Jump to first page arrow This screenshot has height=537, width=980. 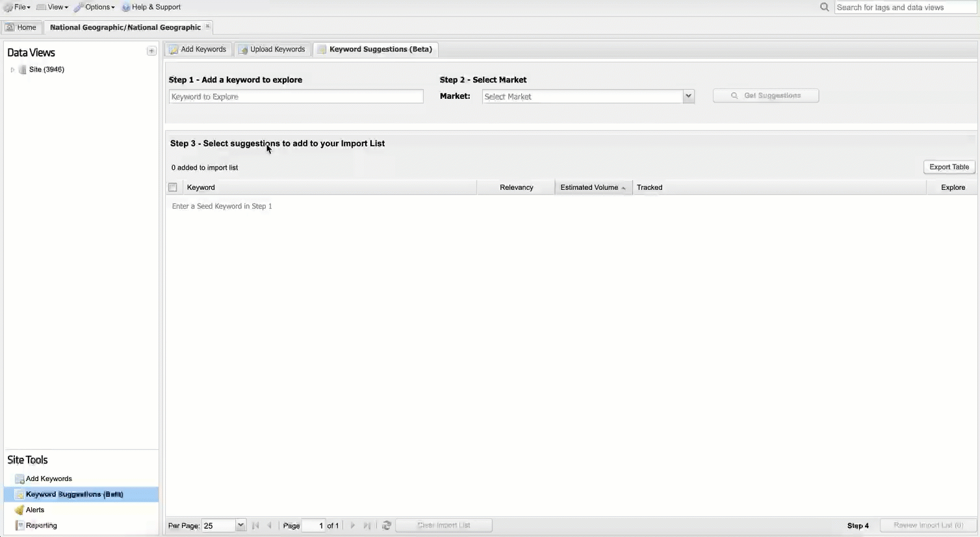(x=255, y=525)
